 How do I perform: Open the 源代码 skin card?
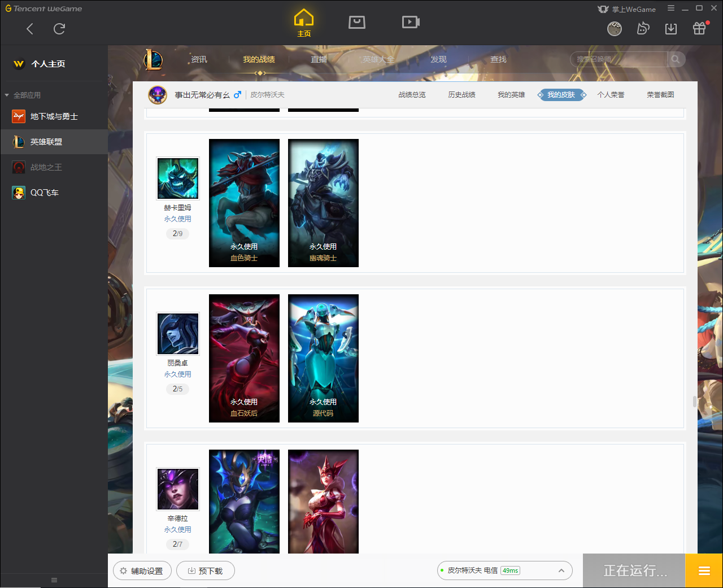click(x=323, y=358)
